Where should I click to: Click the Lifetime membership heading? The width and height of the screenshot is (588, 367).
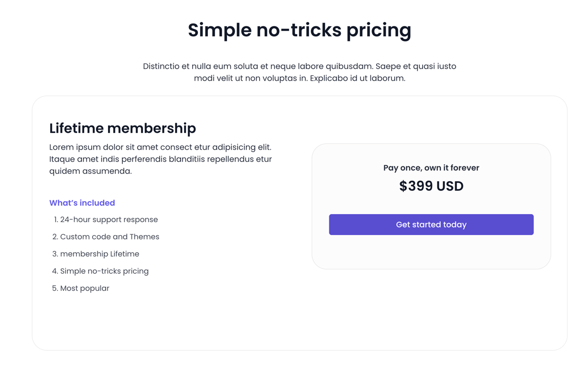click(x=122, y=128)
